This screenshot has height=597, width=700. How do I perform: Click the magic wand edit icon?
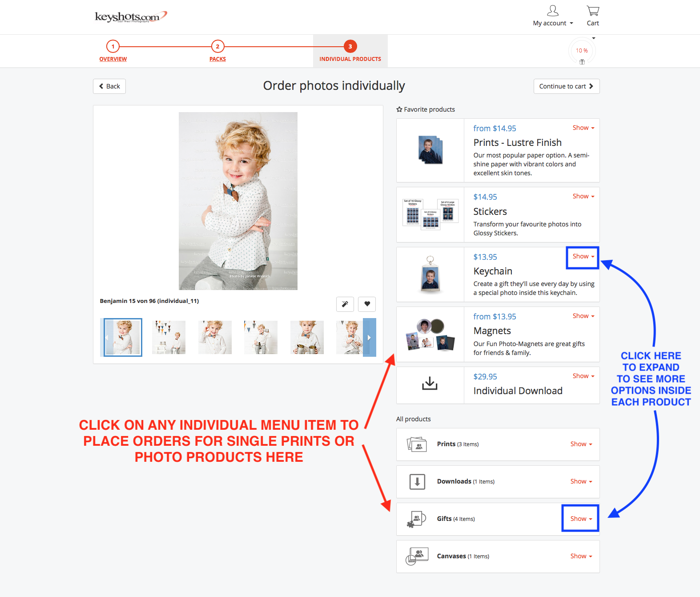[345, 304]
